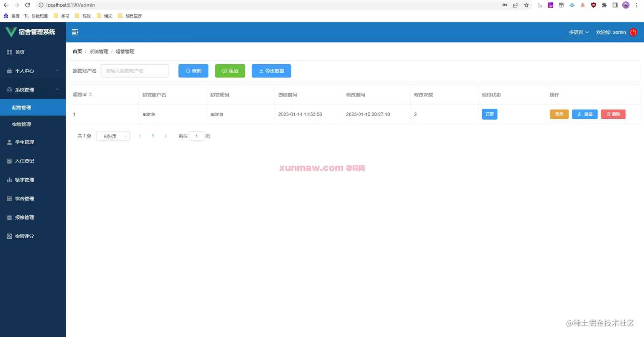Click the uBlock shield extension icon
The height and width of the screenshot is (337, 644).
(x=593, y=5)
